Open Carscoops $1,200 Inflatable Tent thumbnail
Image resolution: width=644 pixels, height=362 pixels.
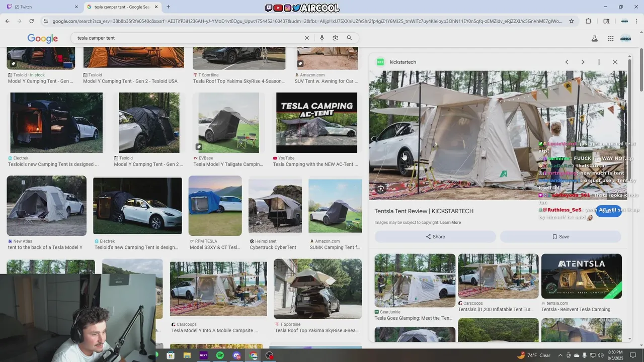click(498, 276)
